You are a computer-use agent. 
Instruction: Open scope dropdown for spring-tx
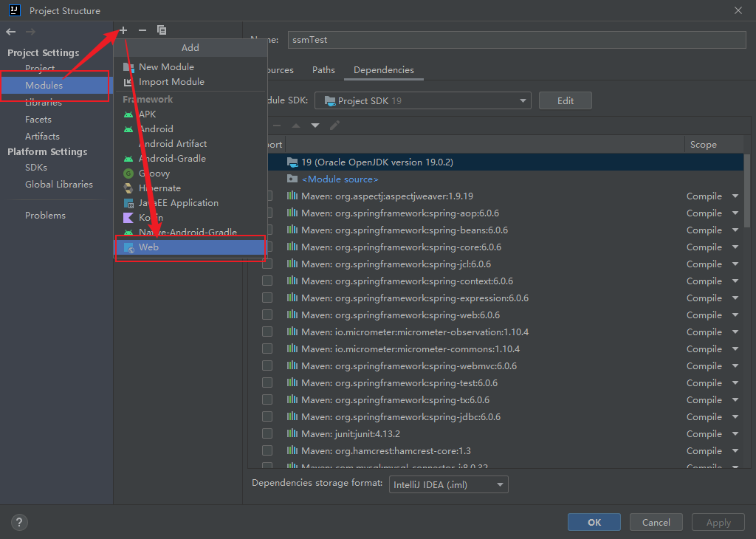tap(735, 399)
